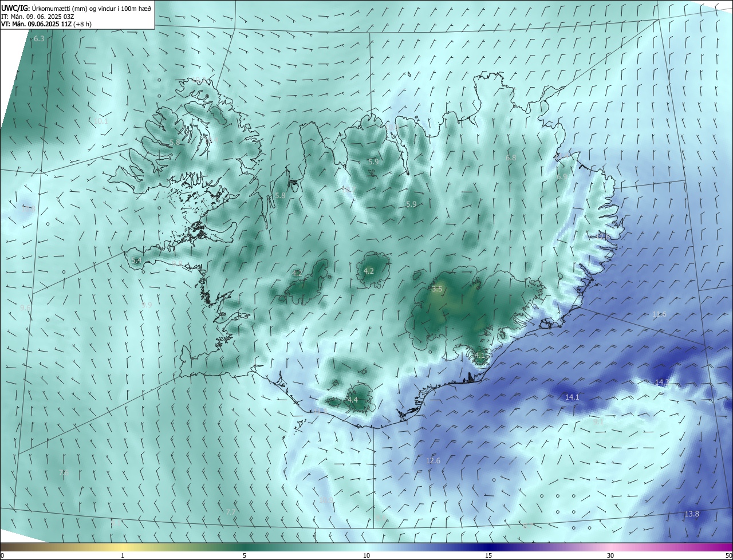Image resolution: width=733 pixels, height=560 pixels.
Task: Click the 6.9 value near the east coast
Action: coord(561,177)
